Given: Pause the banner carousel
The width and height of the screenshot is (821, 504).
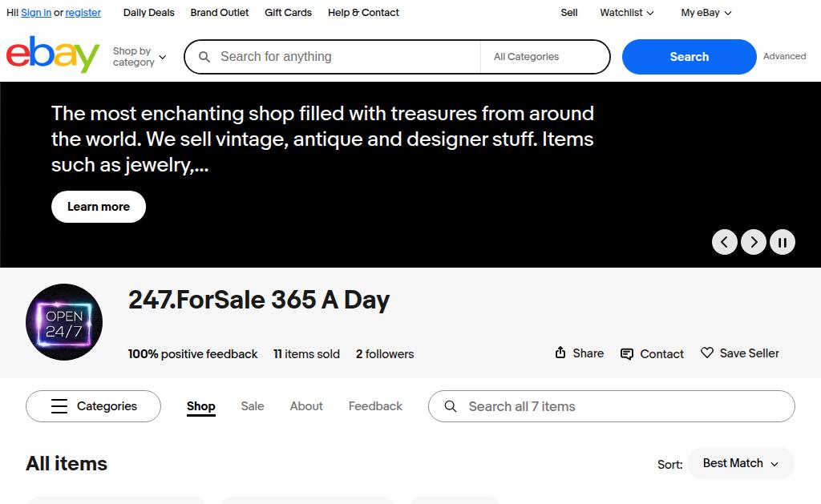Looking at the screenshot, I should [783, 242].
